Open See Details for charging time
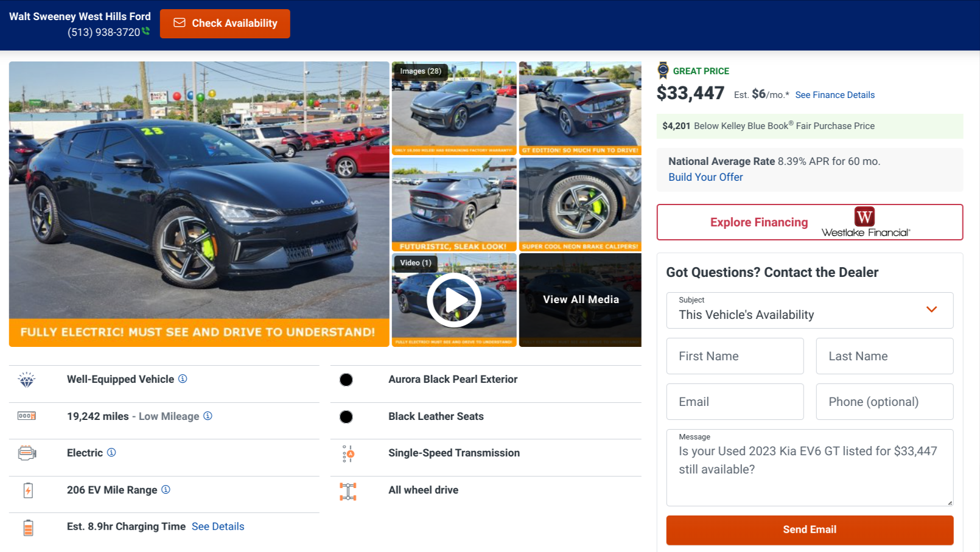 [218, 526]
